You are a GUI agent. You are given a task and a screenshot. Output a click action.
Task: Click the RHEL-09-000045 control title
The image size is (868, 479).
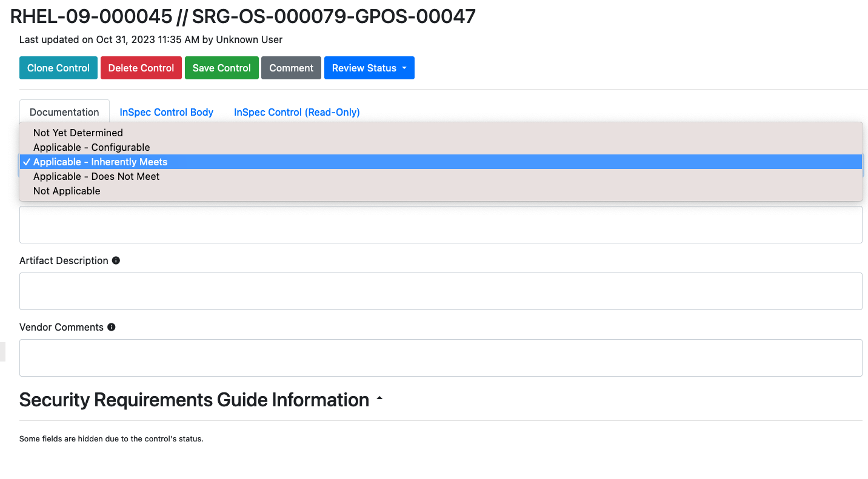point(242,16)
